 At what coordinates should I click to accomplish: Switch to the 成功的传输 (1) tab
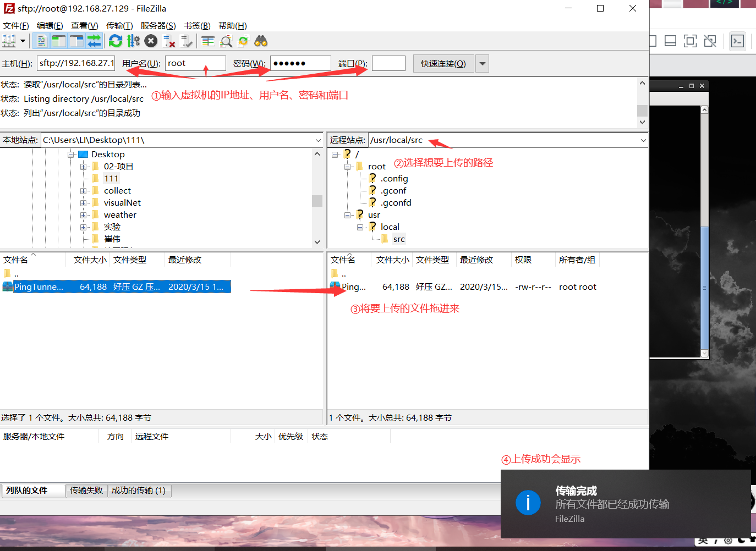140,491
